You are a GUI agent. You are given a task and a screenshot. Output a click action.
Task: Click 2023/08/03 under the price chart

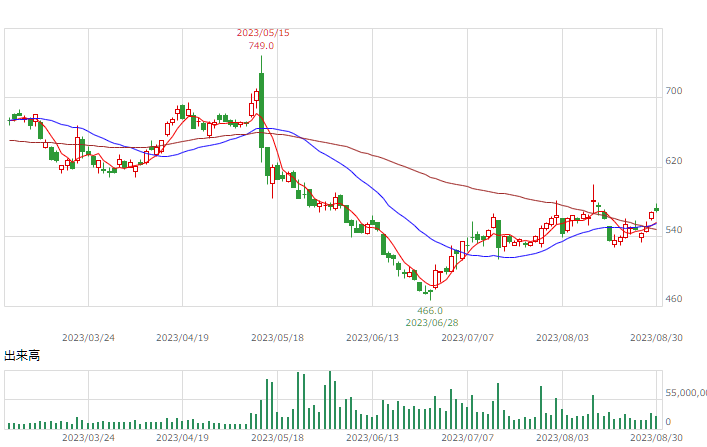tap(562, 338)
